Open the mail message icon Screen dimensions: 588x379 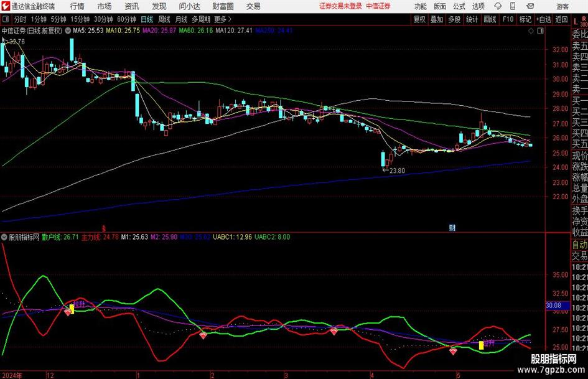(530, 6)
